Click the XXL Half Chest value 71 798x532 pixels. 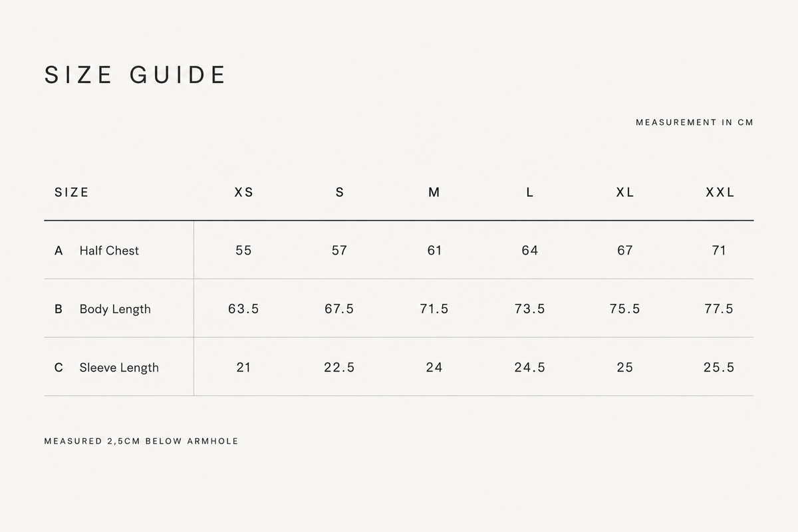(x=719, y=251)
